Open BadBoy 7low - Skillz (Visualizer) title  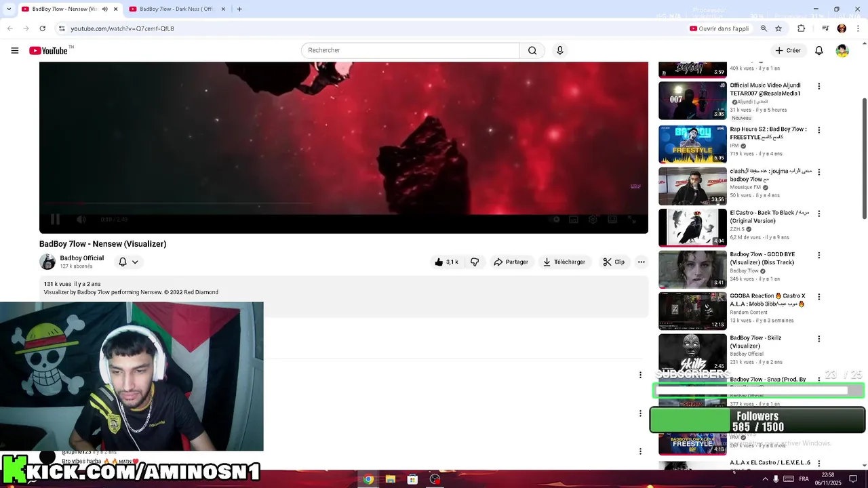click(x=755, y=342)
